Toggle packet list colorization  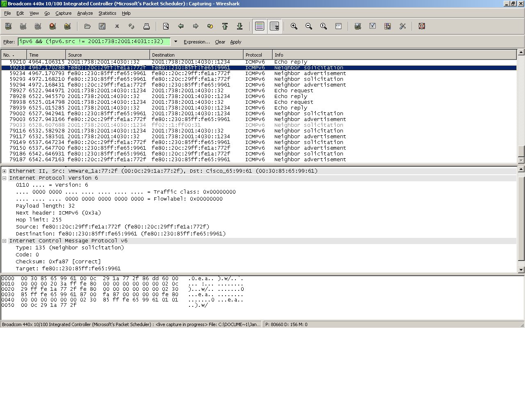coord(260,26)
